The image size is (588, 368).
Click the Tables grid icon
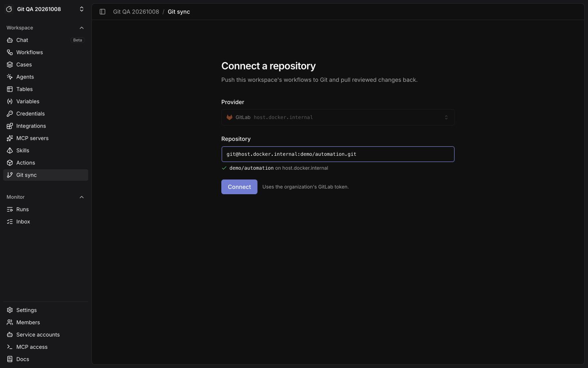click(10, 89)
